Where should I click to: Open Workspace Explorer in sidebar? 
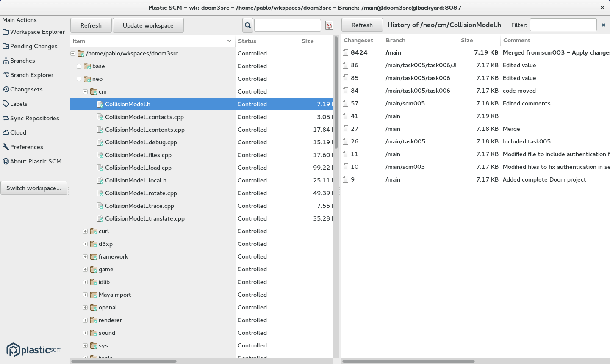tap(34, 32)
